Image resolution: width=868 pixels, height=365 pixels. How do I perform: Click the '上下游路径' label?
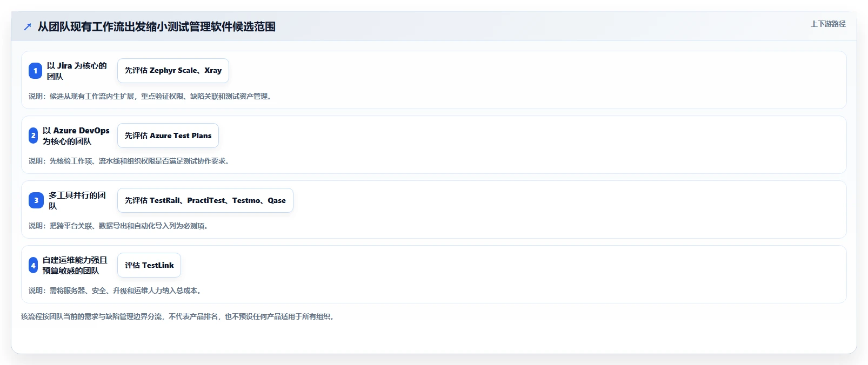click(828, 24)
